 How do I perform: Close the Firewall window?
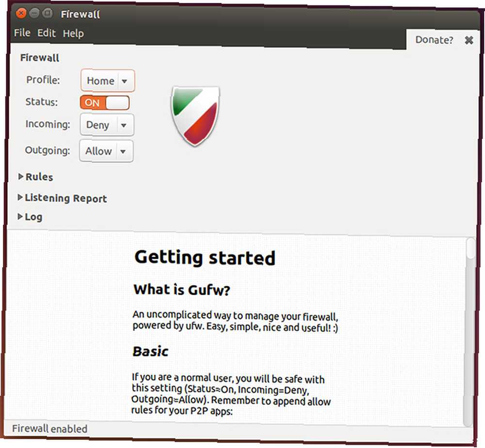tap(21, 13)
